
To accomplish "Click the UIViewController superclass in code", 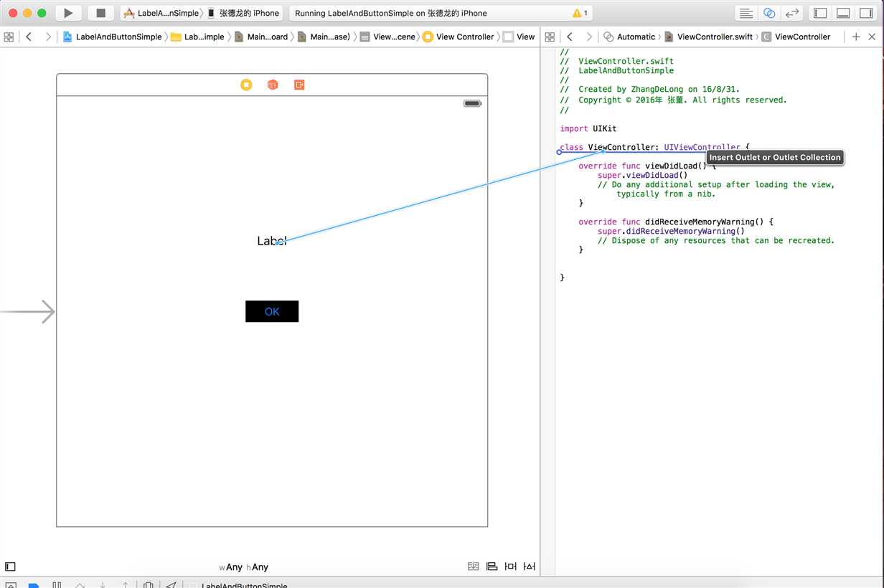I will 702,147.
